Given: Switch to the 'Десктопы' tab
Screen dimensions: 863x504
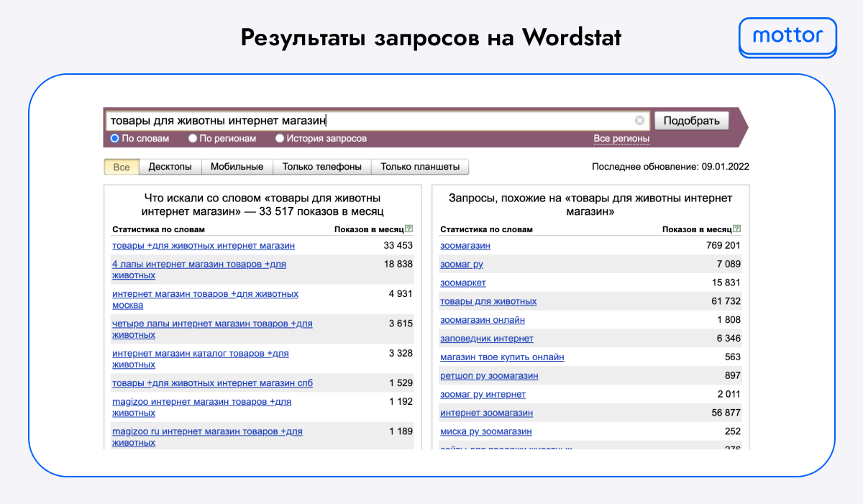Looking at the screenshot, I should [170, 167].
